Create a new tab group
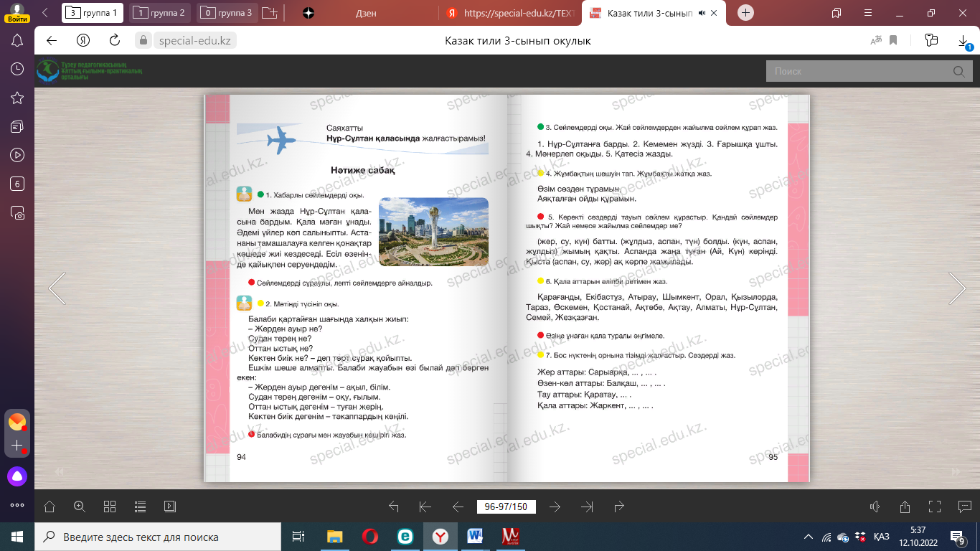The image size is (980, 551). pos(269,13)
